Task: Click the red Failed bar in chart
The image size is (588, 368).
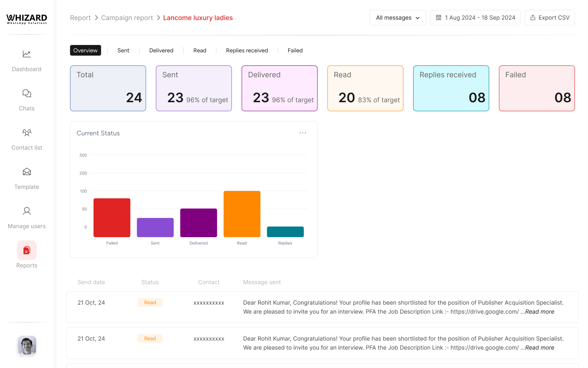Action: [112, 218]
